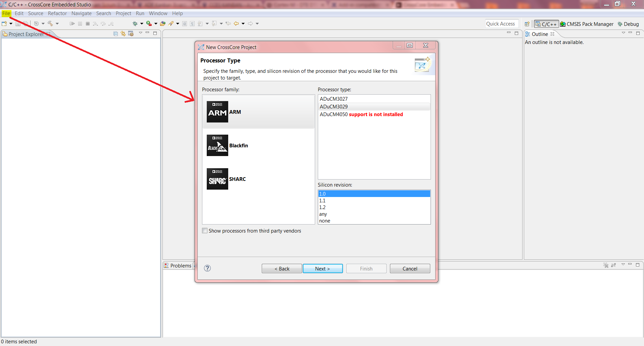The width and height of the screenshot is (644, 346).
Task: Switch to the CMSIS Pack Manager perspective
Action: point(587,24)
